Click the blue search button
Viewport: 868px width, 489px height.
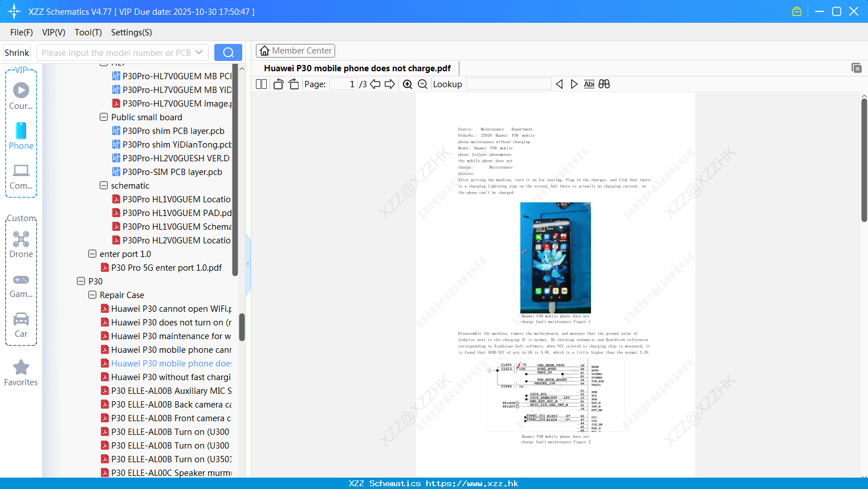(x=228, y=52)
